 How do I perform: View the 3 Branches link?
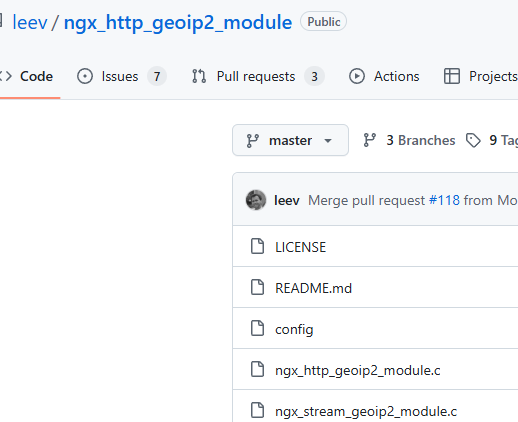tap(420, 140)
